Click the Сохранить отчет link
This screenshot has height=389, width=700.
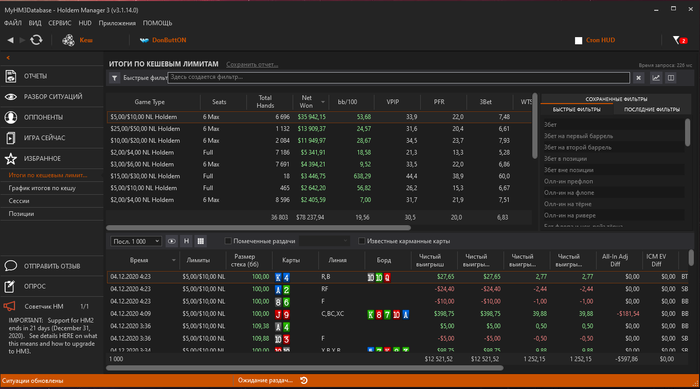(x=252, y=64)
